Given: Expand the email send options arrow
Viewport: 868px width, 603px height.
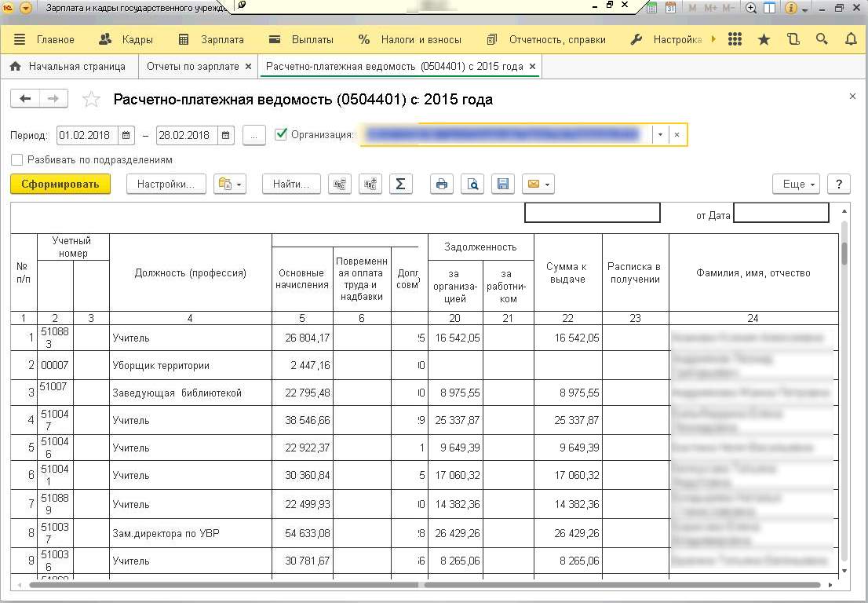Looking at the screenshot, I should (x=547, y=185).
